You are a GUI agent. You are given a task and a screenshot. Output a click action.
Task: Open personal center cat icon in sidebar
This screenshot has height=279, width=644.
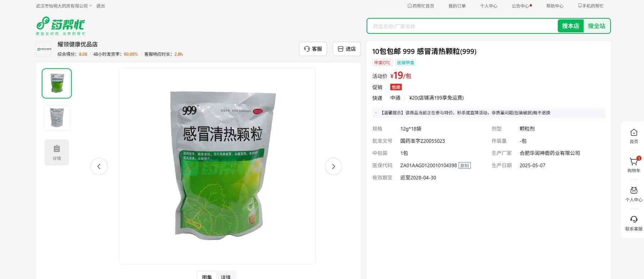(x=634, y=191)
